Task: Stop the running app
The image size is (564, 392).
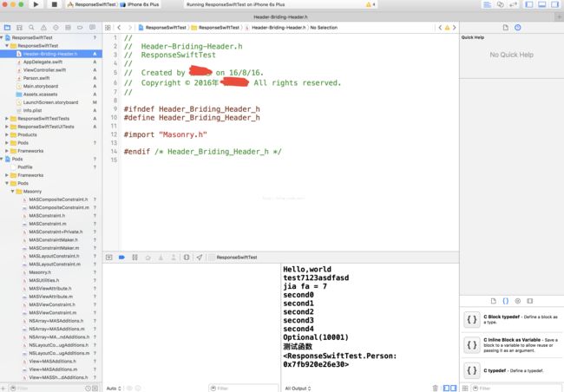Action: [55, 4]
